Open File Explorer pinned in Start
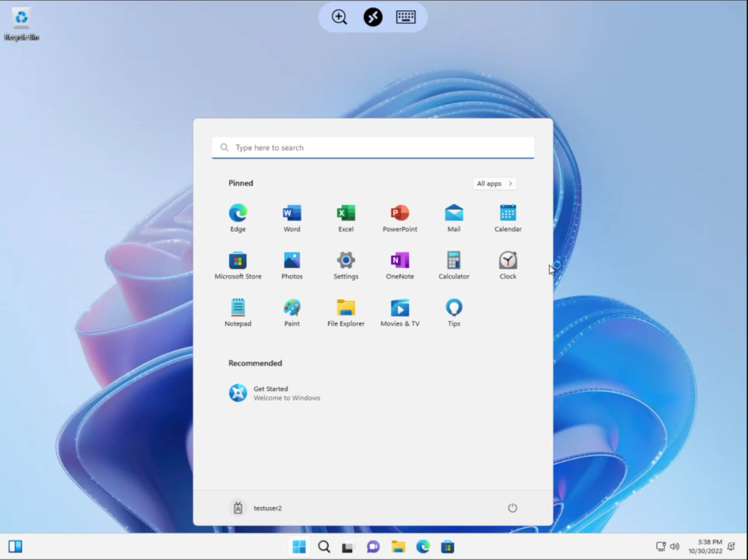 [x=346, y=312]
